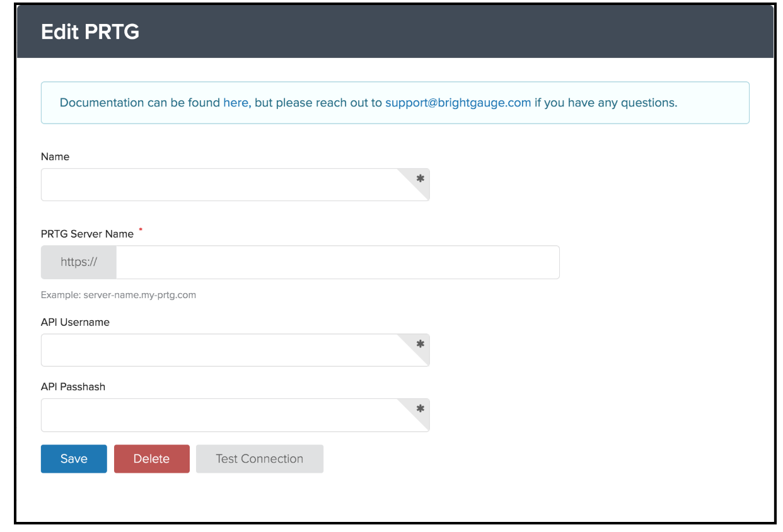Click the 'Example: server-name.my-prtg.com' hint text
The height and width of the screenshot is (532, 783).
click(x=119, y=294)
